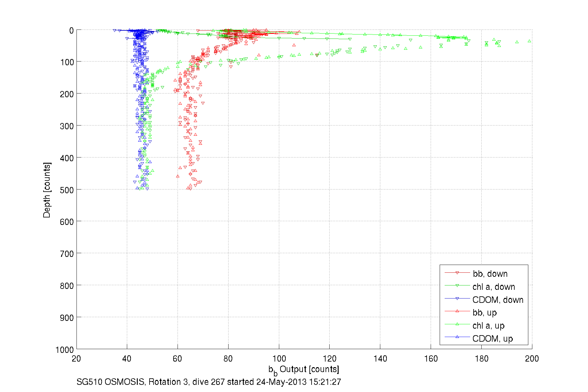This screenshot has height=392, width=588.
Task: Click the 'bb Output [counts]' x-axis label
Action: coord(304,370)
